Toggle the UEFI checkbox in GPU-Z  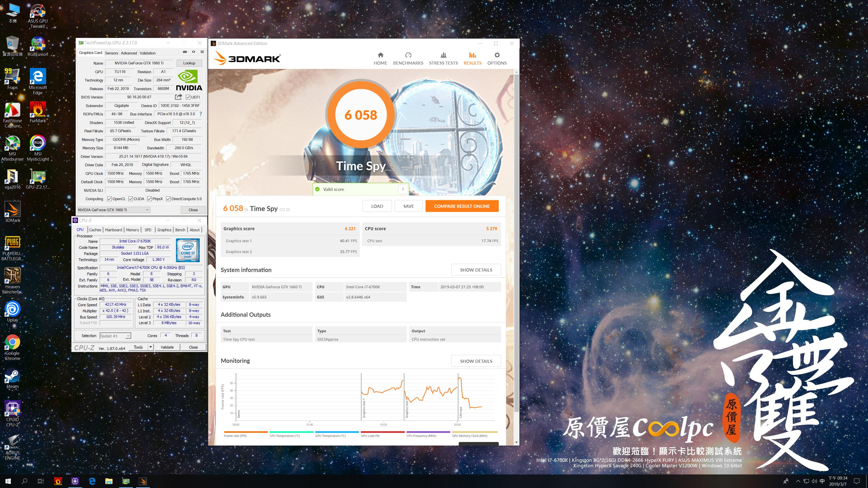188,97
